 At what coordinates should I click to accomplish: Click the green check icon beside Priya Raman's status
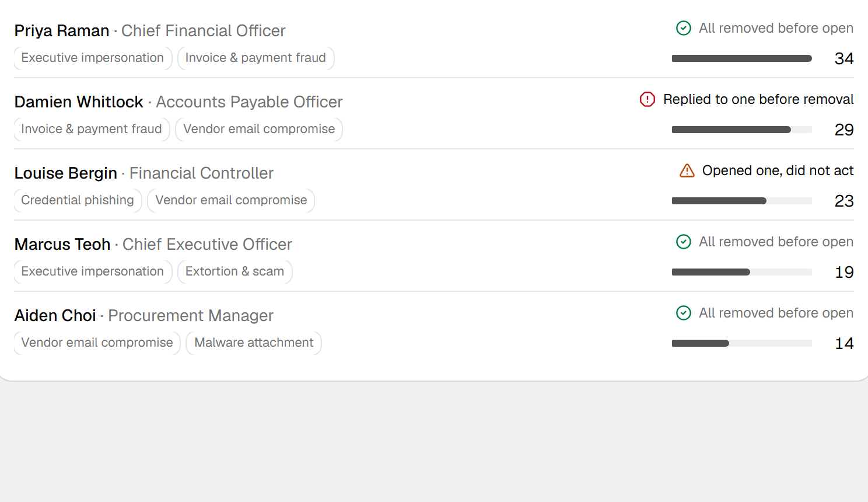[683, 28]
